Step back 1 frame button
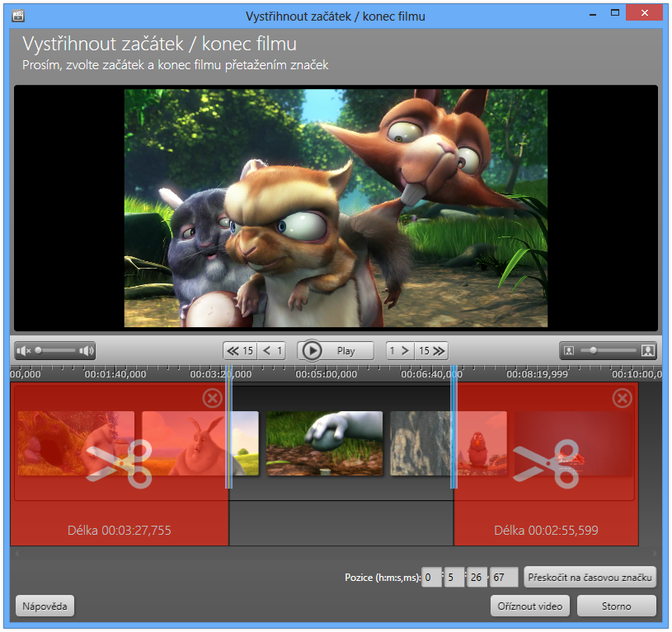The width and height of the screenshot is (672, 632). click(x=273, y=351)
